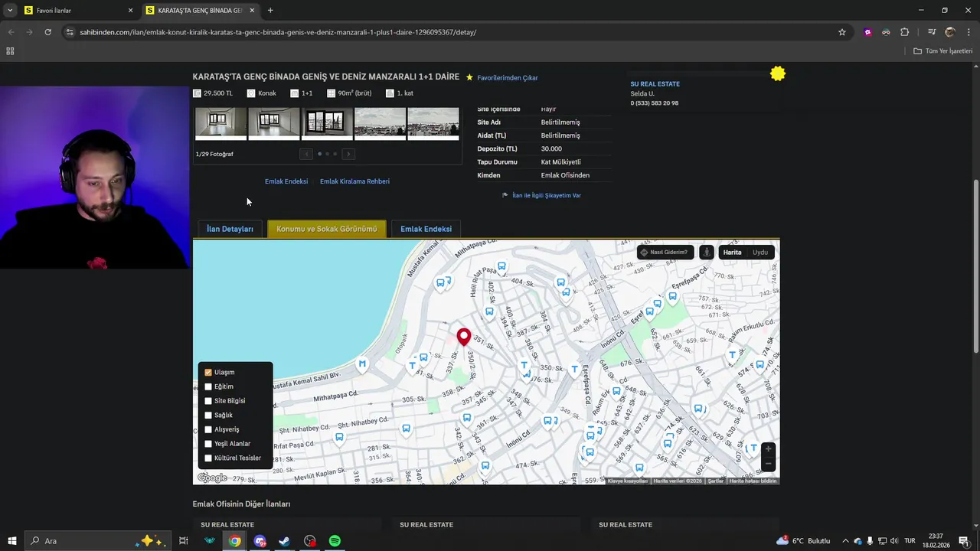The height and width of the screenshot is (551, 980).
Task: Select the Konumu ve Sokak Görünümü tab
Action: point(327,229)
